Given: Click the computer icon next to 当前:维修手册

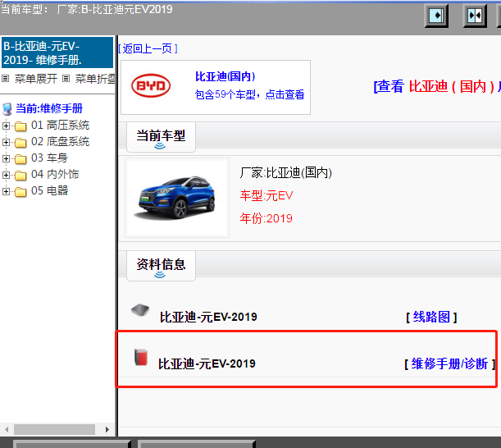Looking at the screenshot, I should (7, 109).
